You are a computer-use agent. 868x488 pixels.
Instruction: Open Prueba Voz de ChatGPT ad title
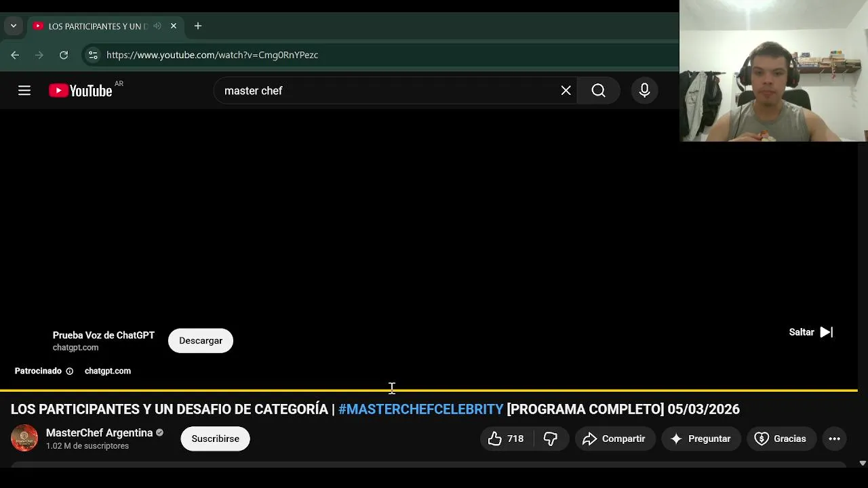pyautogui.click(x=104, y=335)
